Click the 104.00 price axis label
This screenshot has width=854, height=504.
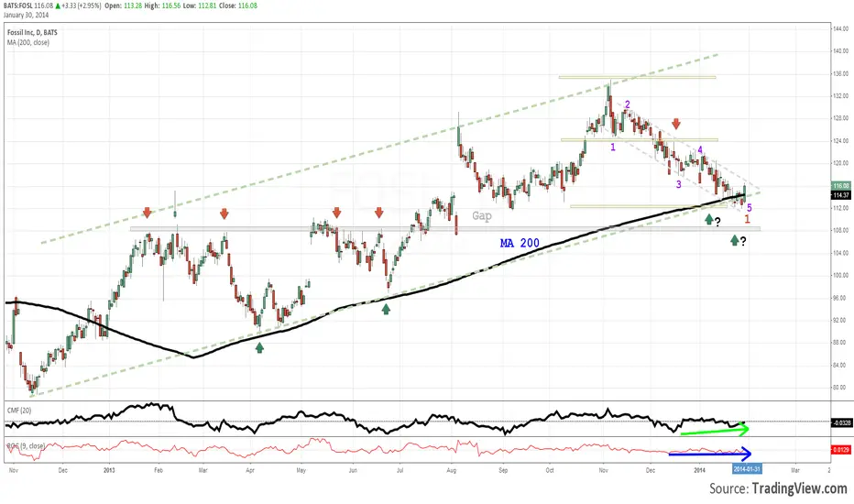840,253
